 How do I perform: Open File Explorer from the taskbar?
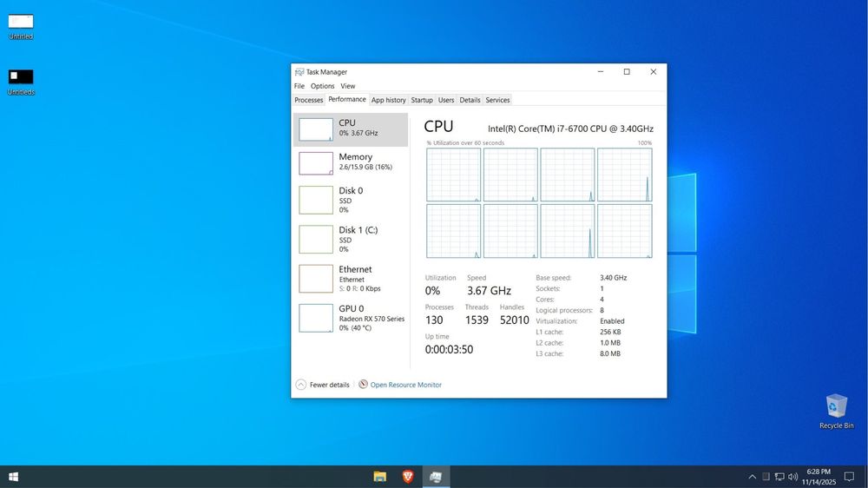[x=380, y=477]
